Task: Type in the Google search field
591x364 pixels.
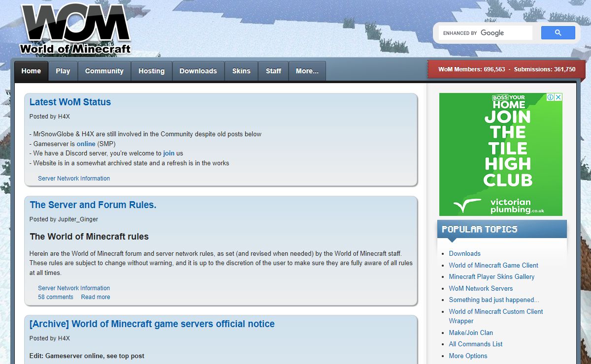Action: click(x=485, y=33)
